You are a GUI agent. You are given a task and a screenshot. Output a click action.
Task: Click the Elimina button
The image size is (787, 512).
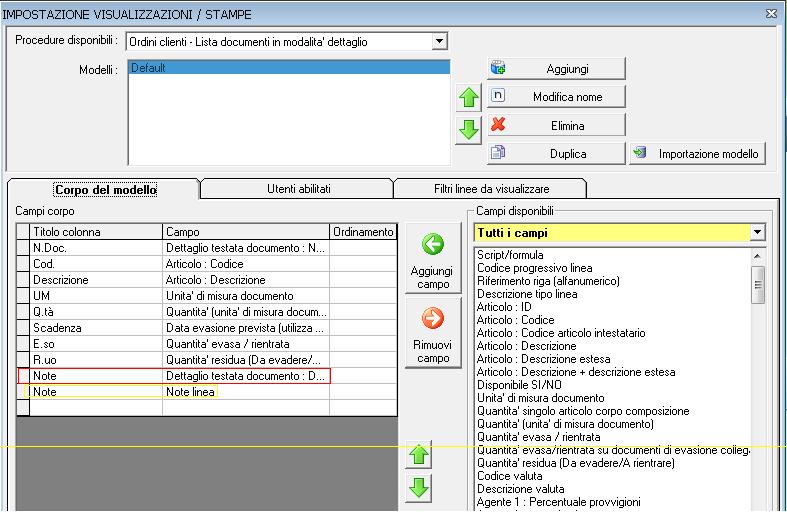click(556, 125)
